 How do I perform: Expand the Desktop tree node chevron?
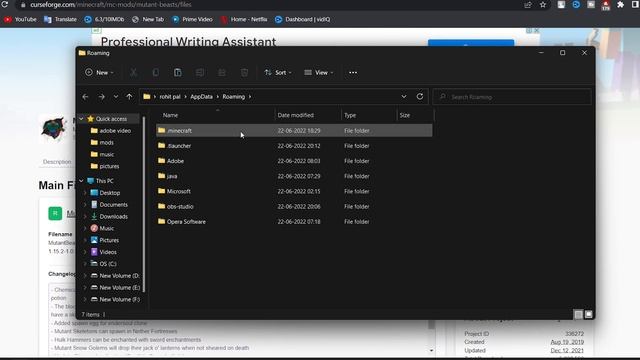[x=85, y=193]
